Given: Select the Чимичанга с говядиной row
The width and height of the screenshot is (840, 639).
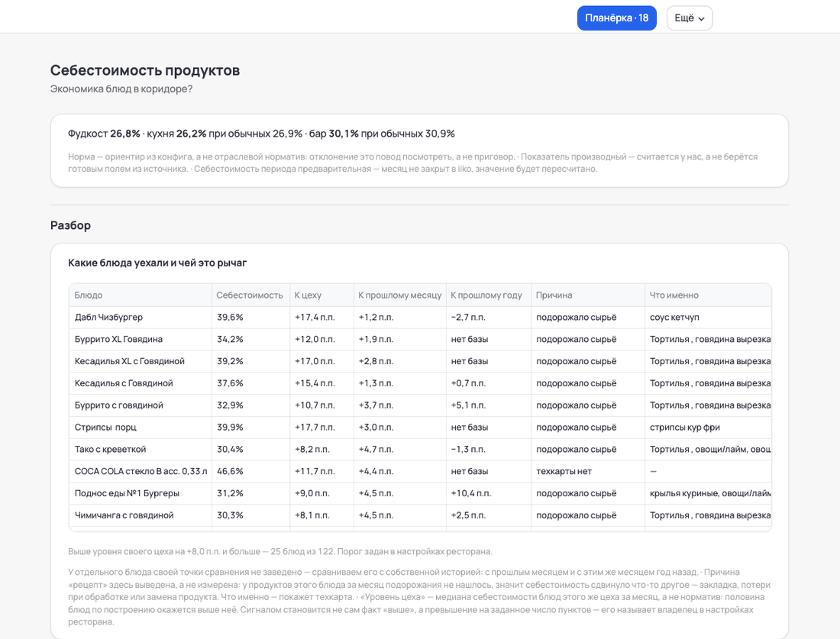Looking at the screenshot, I should pyautogui.click(x=420, y=515).
